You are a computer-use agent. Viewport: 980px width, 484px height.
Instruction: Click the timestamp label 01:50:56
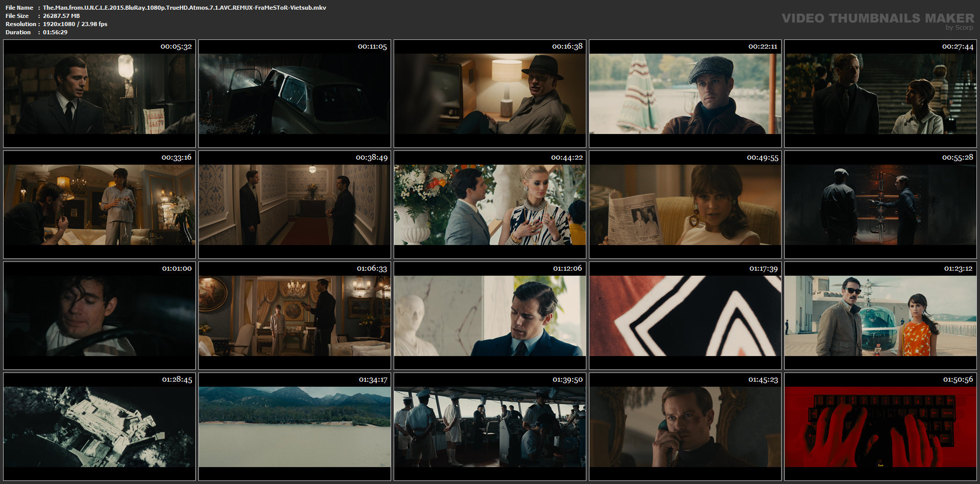(958, 380)
